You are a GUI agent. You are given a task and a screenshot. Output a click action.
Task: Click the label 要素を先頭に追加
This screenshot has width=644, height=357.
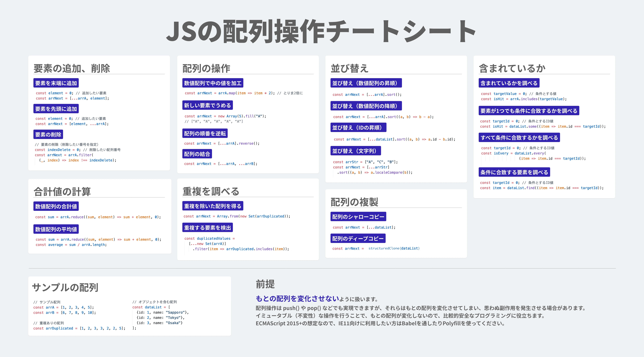56,109
